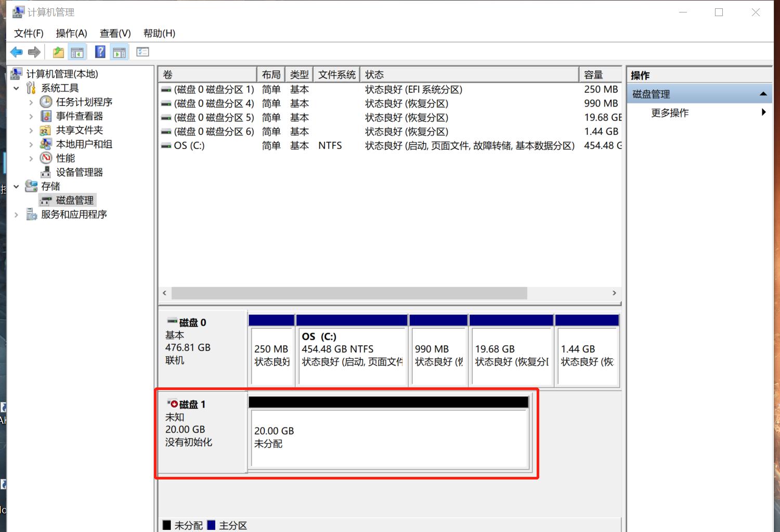The width and height of the screenshot is (780, 532).
Task: Click the 磁盘 1 uninitialized disk label
Action: (x=203, y=432)
